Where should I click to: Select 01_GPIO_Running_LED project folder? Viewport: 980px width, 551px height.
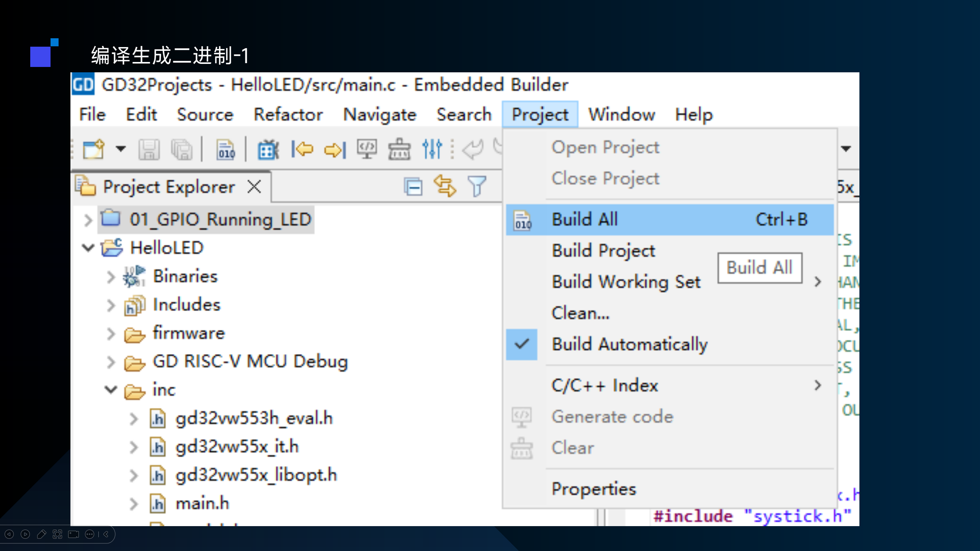point(206,219)
